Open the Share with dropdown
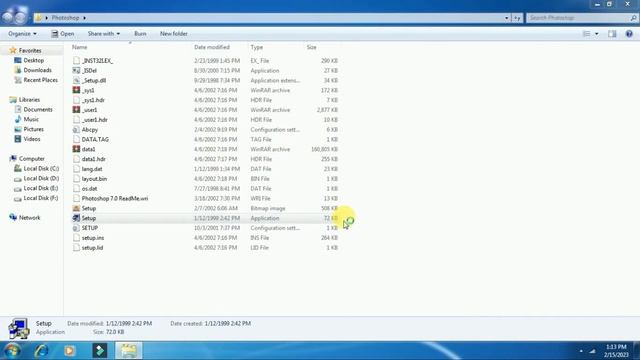 (104, 33)
